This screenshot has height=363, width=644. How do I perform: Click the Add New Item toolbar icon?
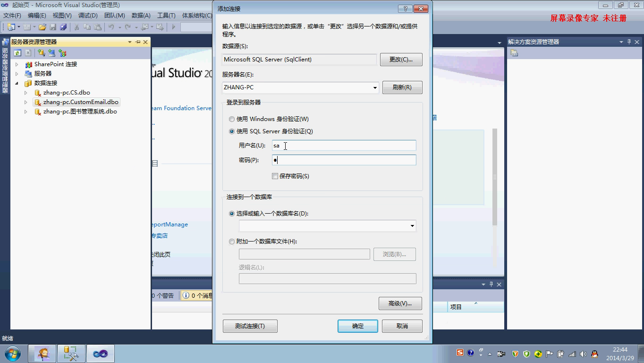click(27, 27)
